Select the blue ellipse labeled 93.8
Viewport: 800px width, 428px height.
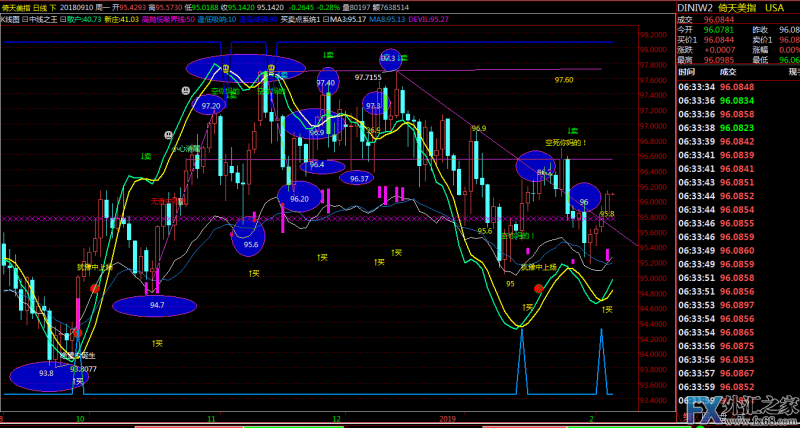(x=45, y=375)
